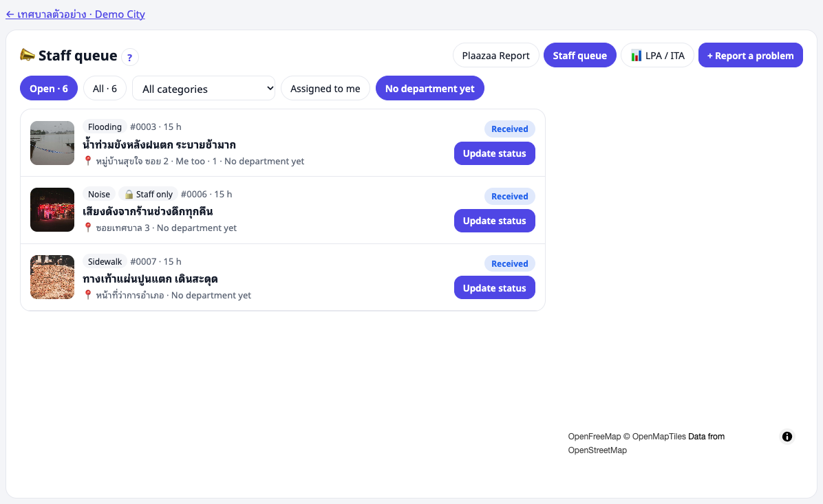Expand the All categories dropdown

coord(204,89)
